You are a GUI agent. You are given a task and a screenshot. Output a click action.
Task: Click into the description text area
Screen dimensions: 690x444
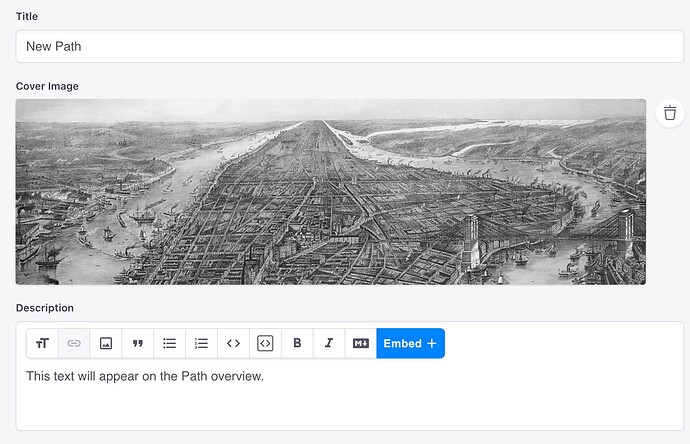coord(350,394)
